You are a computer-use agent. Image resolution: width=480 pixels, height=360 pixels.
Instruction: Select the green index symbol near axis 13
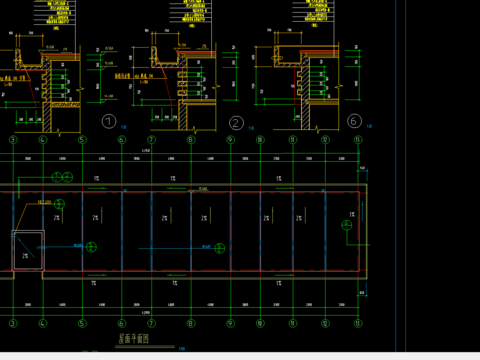pyautogui.click(x=347, y=225)
